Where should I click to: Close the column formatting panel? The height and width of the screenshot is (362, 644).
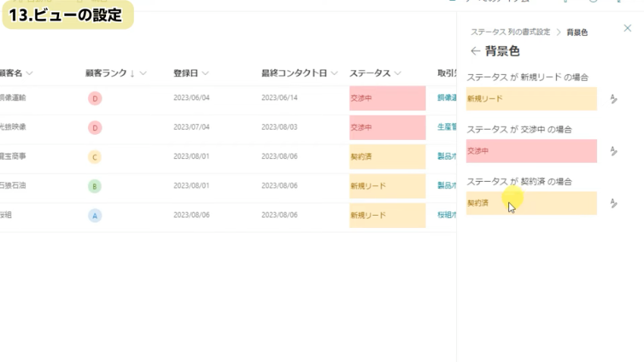tap(627, 28)
